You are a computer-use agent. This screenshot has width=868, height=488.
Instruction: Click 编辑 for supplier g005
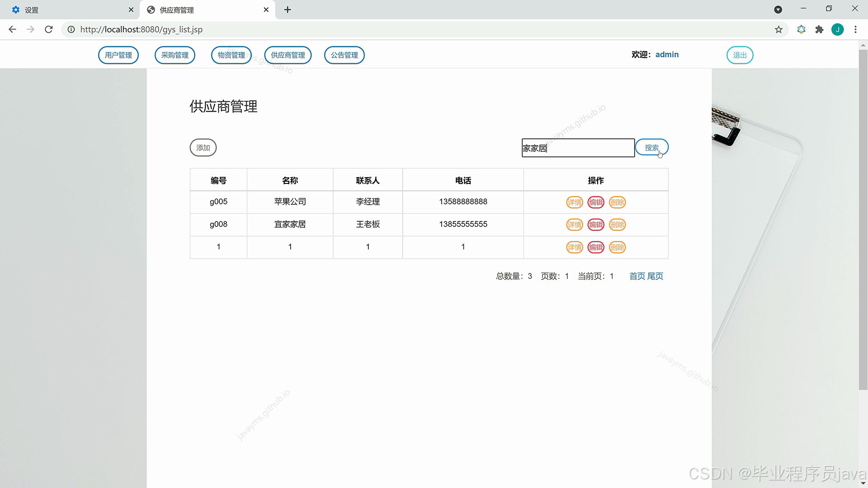click(596, 202)
